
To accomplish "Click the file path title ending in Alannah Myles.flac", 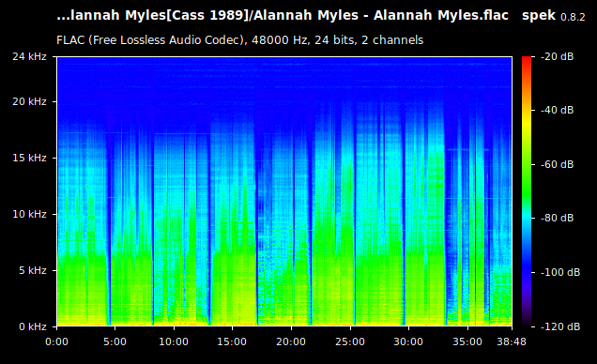I will (x=283, y=16).
